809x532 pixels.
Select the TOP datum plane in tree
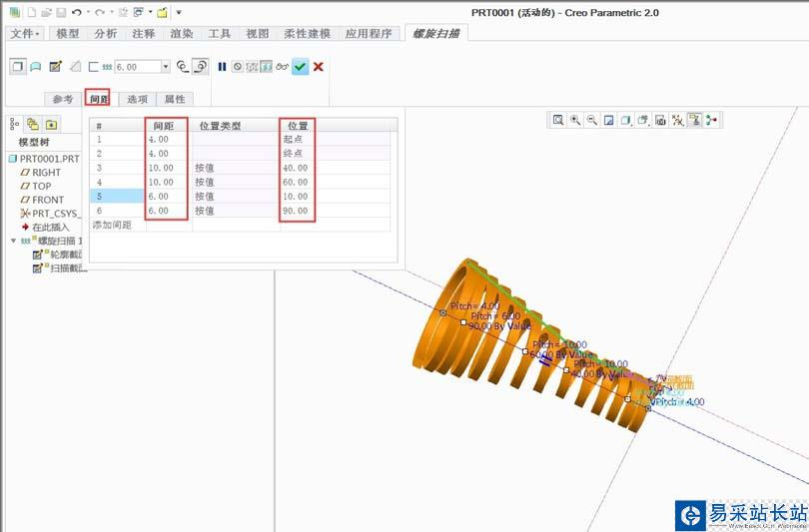36,186
